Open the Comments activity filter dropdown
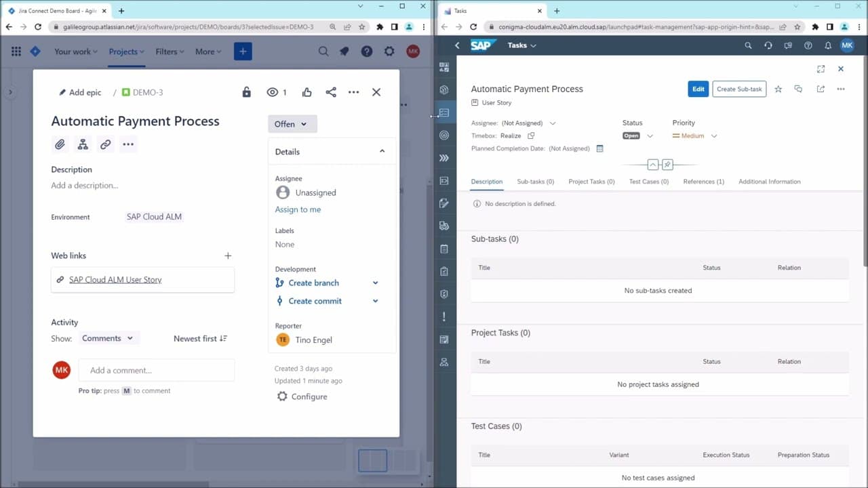Viewport: 868px width, 488px height. coord(108,338)
